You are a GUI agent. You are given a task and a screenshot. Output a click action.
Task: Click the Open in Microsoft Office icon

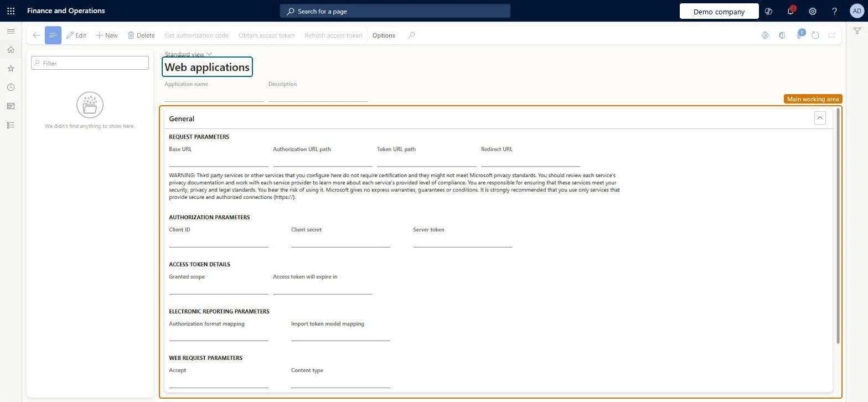(x=782, y=35)
